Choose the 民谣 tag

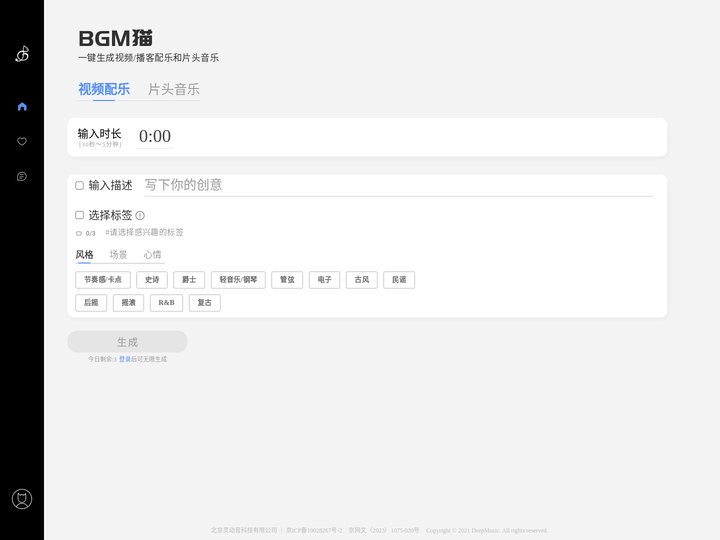click(x=399, y=280)
